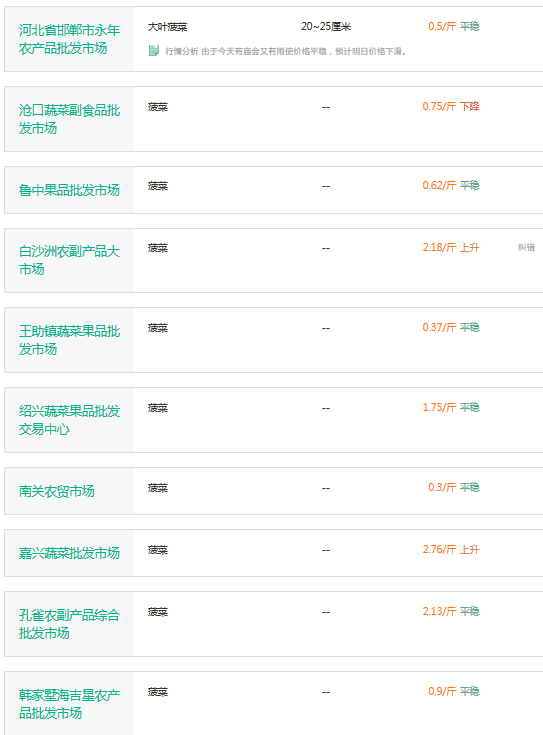Click the 0.75/斤 下降 price
543x735 pixels.
pos(451,106)
